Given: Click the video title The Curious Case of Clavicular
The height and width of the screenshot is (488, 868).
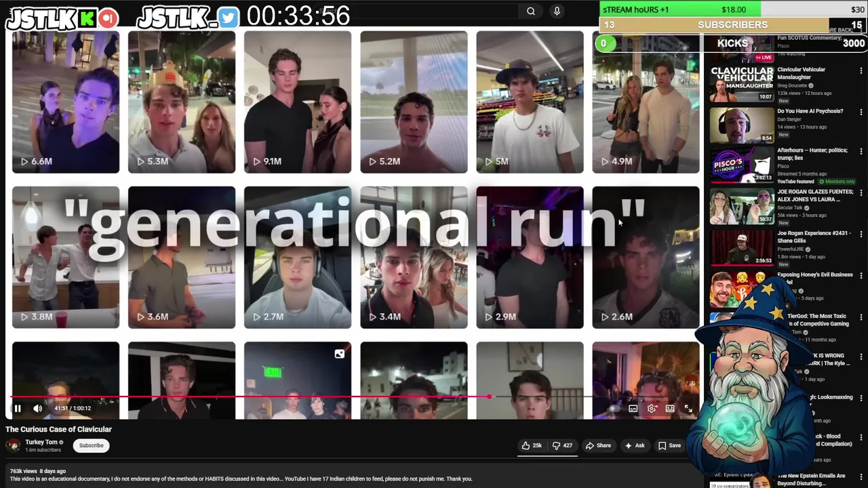Looking at the screenshot, I should click(x=58, y=429).
